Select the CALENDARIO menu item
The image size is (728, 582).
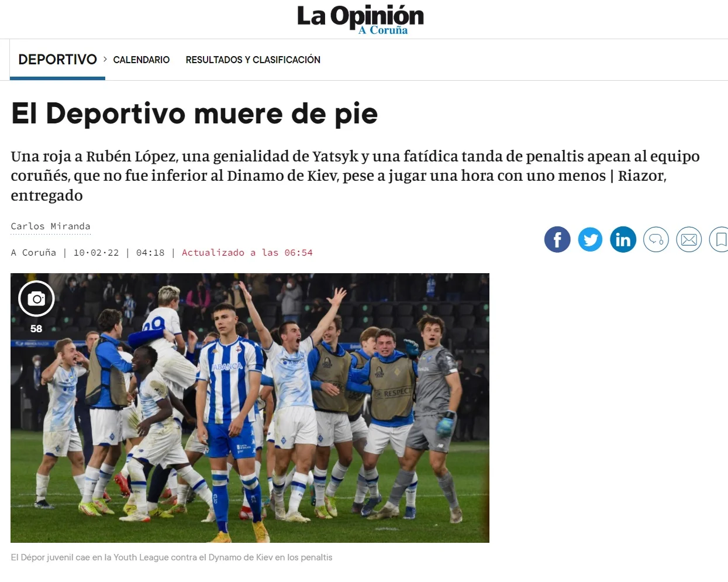[x=142, y=60]
